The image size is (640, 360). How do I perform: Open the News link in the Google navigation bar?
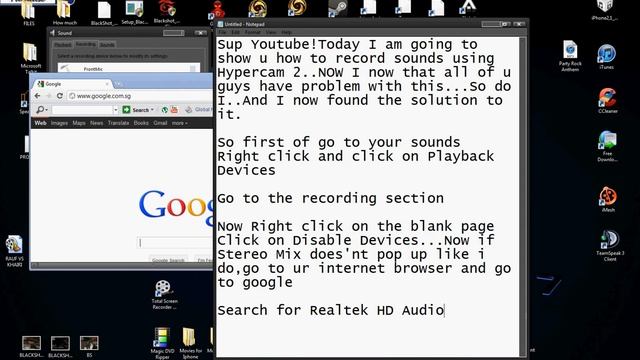[96, 123]
